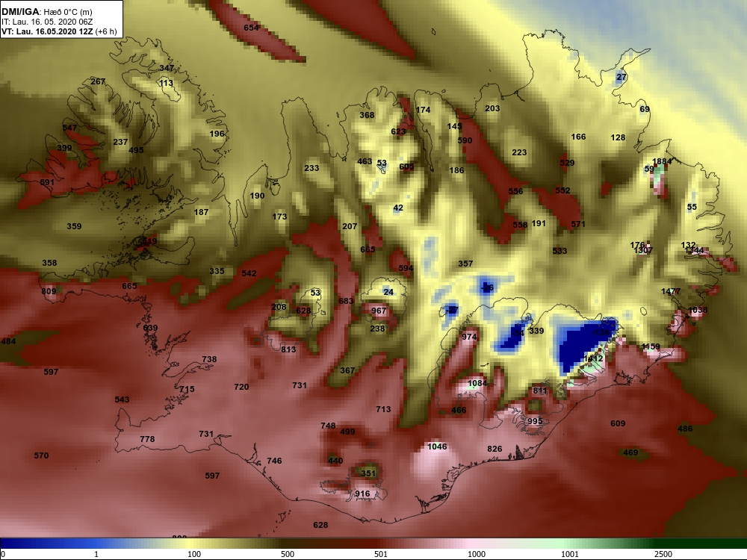
Task: Click the map value '591'
Action: coord(47,182)
